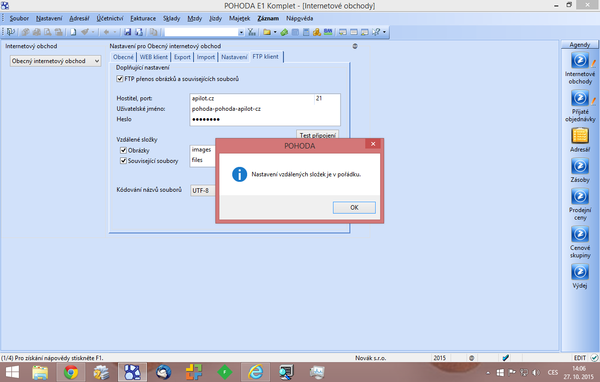Toggle FTP přenos obrázků a souvisejících souborů checkbox
The width and height of the screenshot is (600, 382).
[120, 79]
